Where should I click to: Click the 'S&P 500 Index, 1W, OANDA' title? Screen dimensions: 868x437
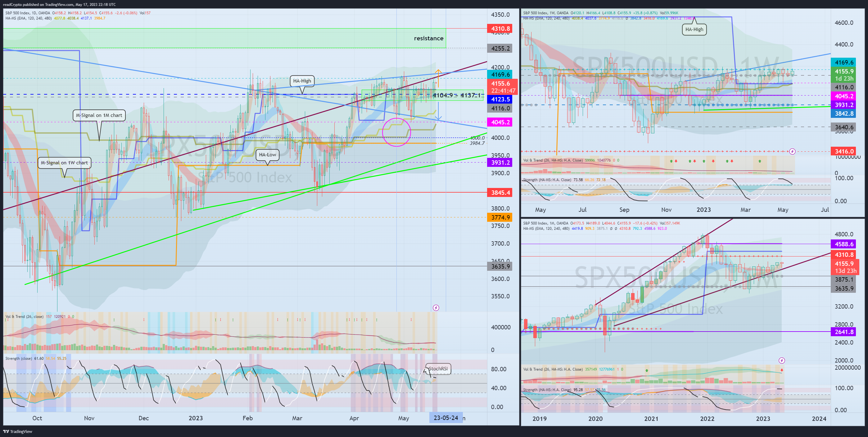pos(545,13)
